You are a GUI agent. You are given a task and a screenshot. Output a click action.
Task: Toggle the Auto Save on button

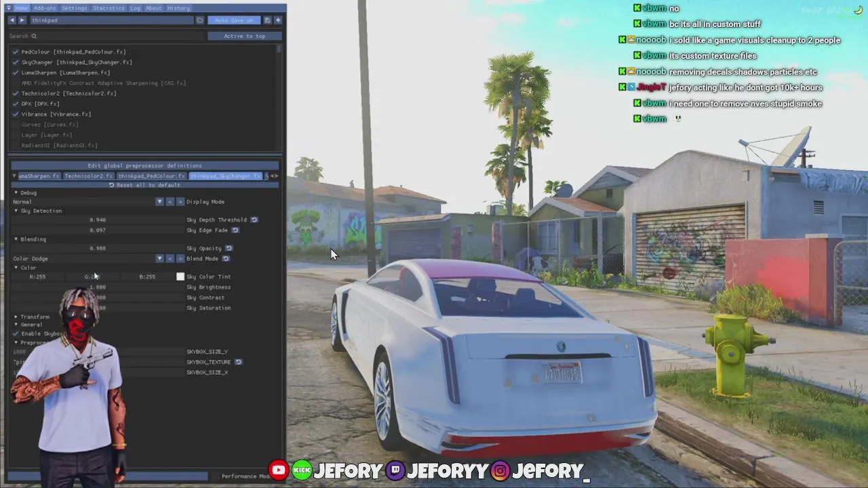click(234, 20)
